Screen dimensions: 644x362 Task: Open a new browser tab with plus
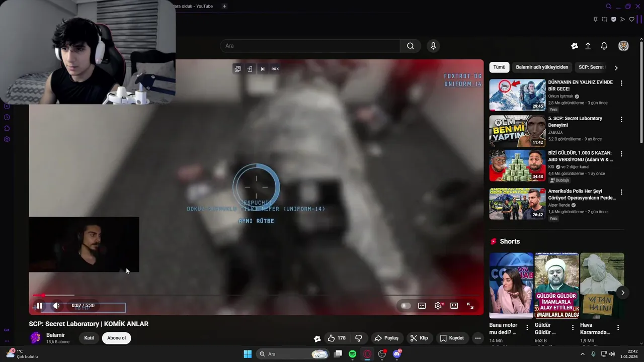(224, 6)
